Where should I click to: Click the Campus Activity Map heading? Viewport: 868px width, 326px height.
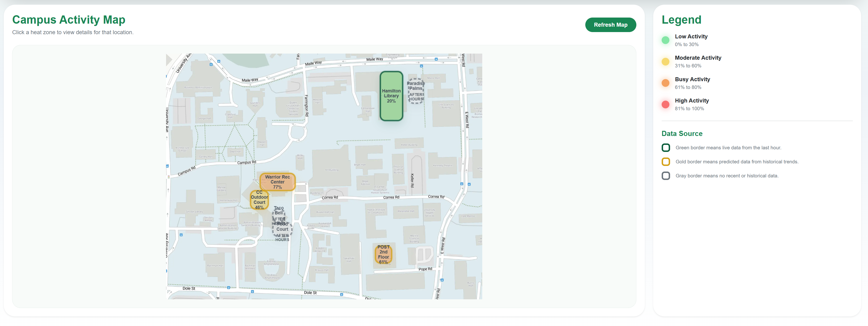[x=69, y=19]
